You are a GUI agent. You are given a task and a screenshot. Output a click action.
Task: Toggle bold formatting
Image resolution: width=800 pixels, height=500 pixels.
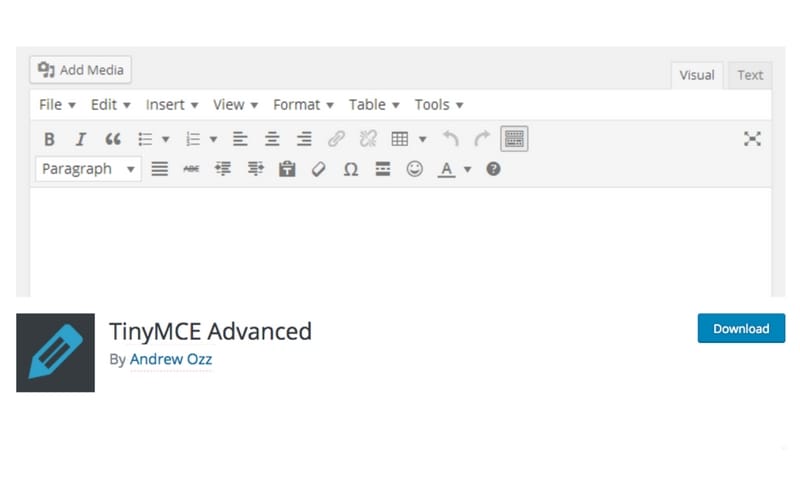[49, 139]
